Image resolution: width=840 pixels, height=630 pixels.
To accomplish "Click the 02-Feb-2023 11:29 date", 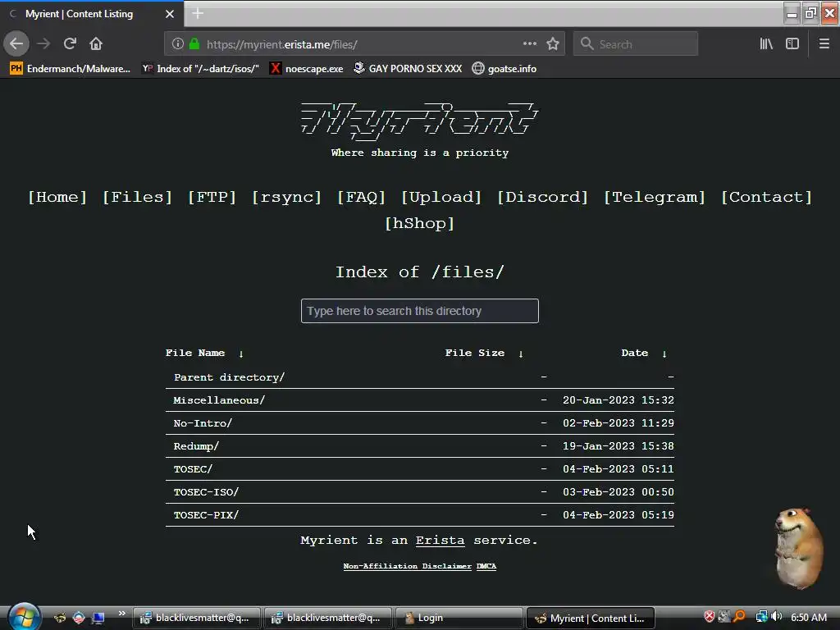I will pos(619,423).
